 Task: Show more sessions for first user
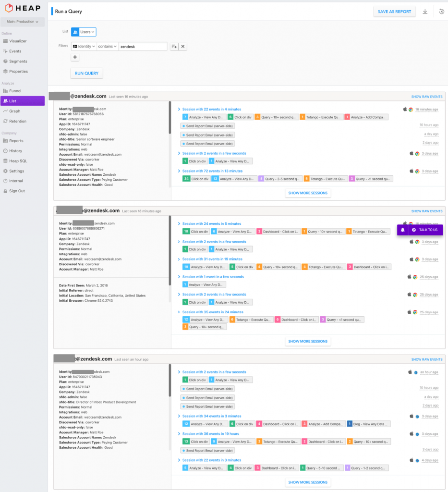tap(307, 193)
